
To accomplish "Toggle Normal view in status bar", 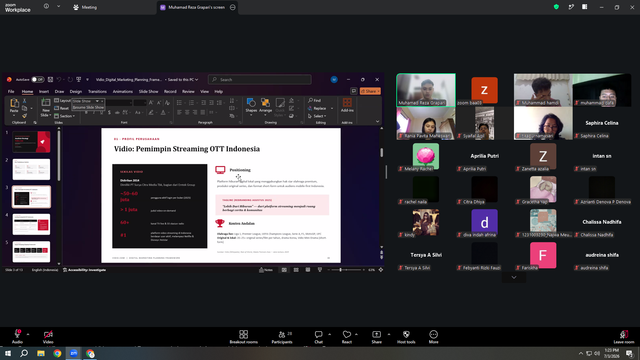I will coord(284,270).
